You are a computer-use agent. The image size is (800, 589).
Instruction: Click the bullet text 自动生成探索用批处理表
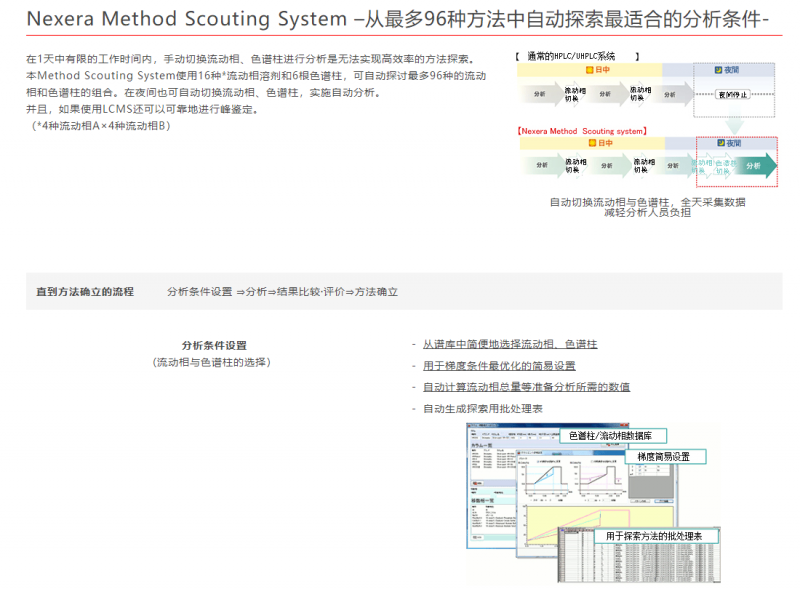483,409
